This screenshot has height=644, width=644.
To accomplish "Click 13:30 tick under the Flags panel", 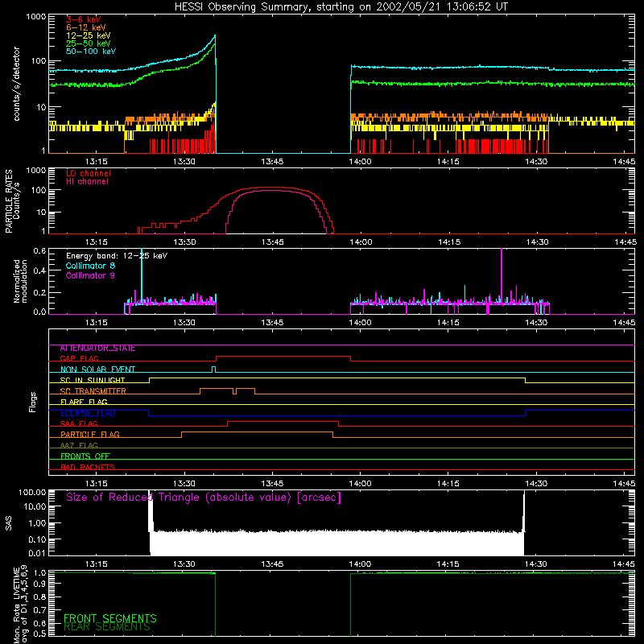I will pos(184,484).
